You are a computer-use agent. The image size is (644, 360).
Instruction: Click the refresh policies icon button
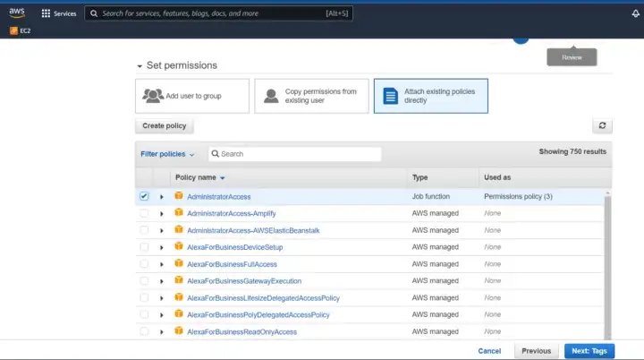coord(602,126)
